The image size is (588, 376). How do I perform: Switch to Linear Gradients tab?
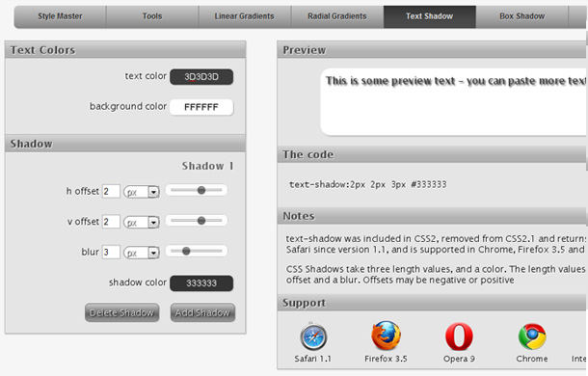click(x=245, y=16)
